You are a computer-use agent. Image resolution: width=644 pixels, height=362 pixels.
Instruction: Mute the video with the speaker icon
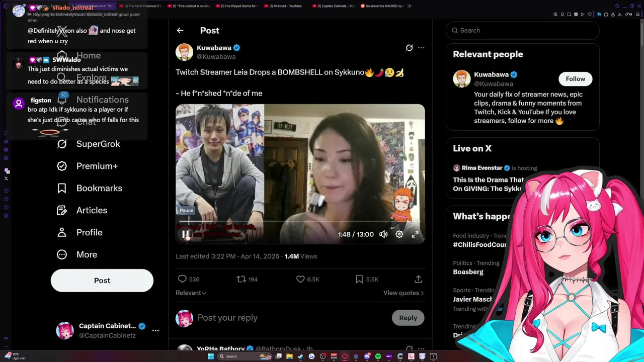coord(383,234)
